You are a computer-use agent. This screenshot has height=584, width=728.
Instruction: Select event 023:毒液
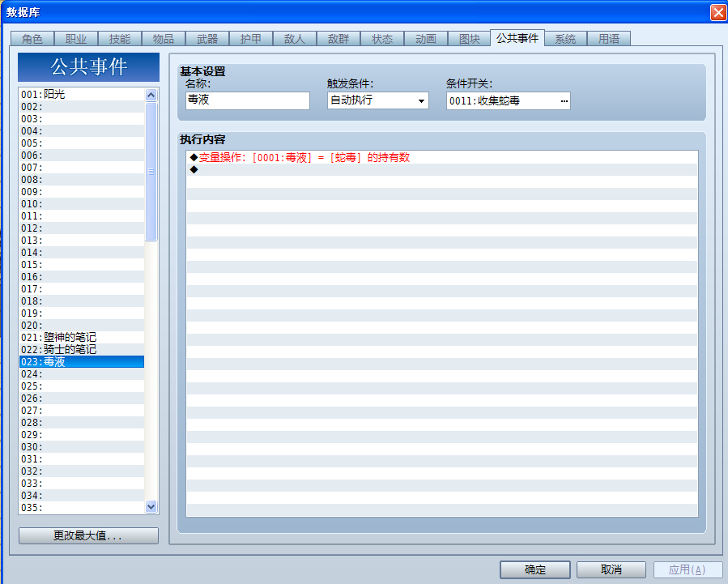[x=82, y=361]
